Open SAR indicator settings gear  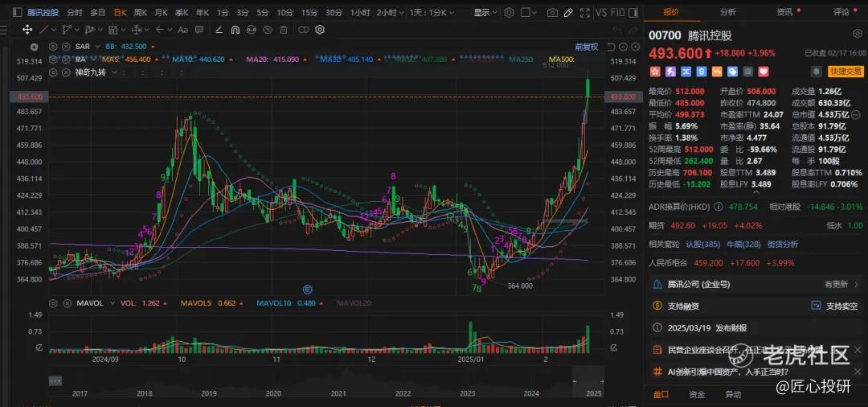click(53, 47)
